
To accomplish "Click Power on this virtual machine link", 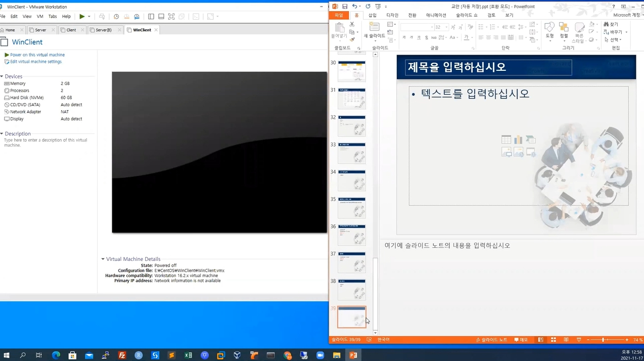I will 37,55.
